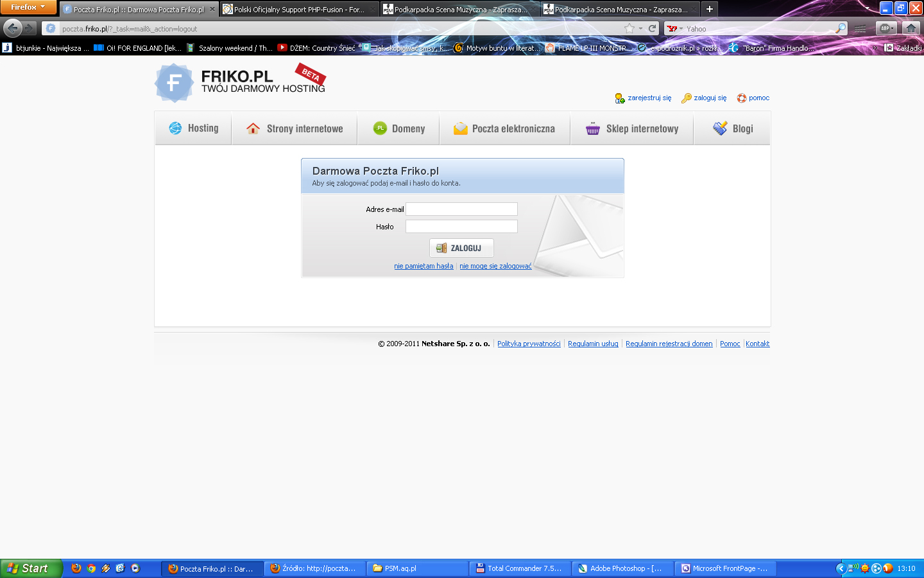
Task: Open the Strony internetowe menu item
Action: (x=295, y=128)
